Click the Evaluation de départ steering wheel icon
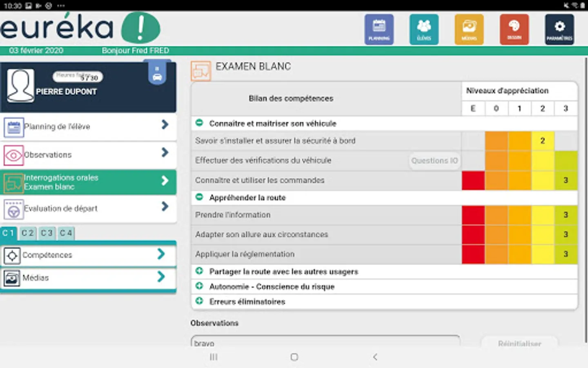 [x=13, y=209]
